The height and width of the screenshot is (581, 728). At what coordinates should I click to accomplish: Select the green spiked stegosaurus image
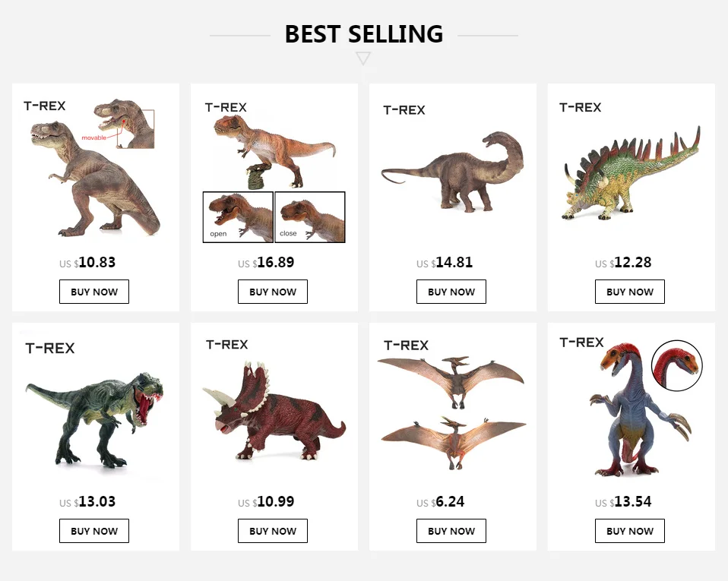[x=631, y=175]
